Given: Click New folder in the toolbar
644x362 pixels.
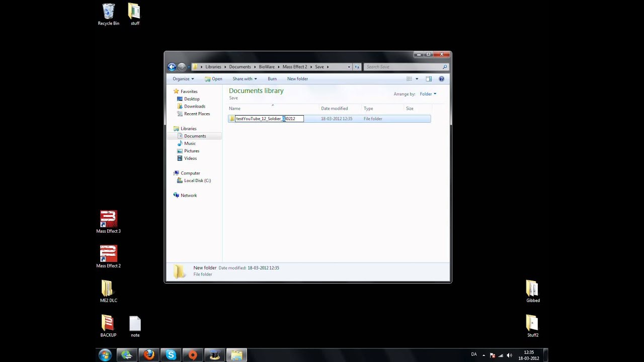Looking at the screenshot, I should 297,79.
